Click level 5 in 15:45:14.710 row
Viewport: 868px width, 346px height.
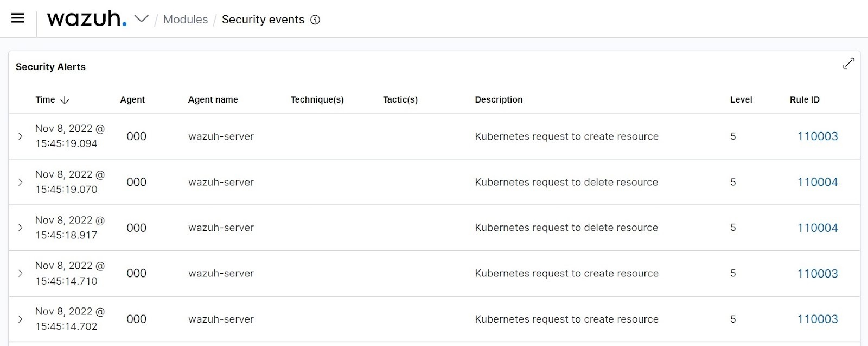733,273
